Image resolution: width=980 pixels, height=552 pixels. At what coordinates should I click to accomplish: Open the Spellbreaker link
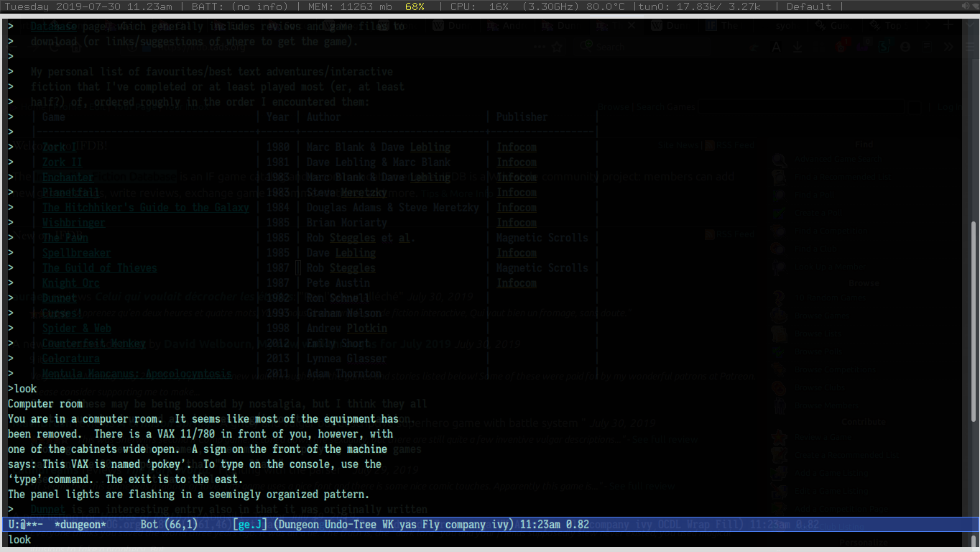click(x=77, y=252)
